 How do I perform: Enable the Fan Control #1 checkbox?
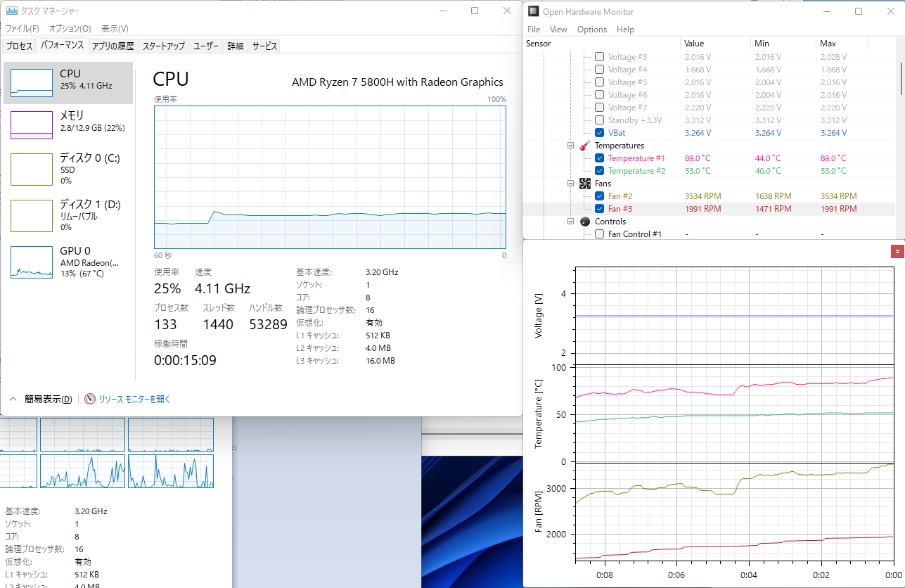coord(599,234)
